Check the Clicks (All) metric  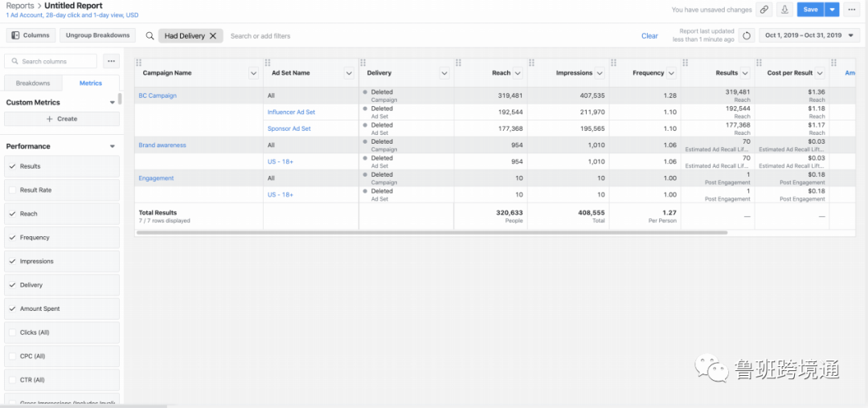[x=12, y=333]
